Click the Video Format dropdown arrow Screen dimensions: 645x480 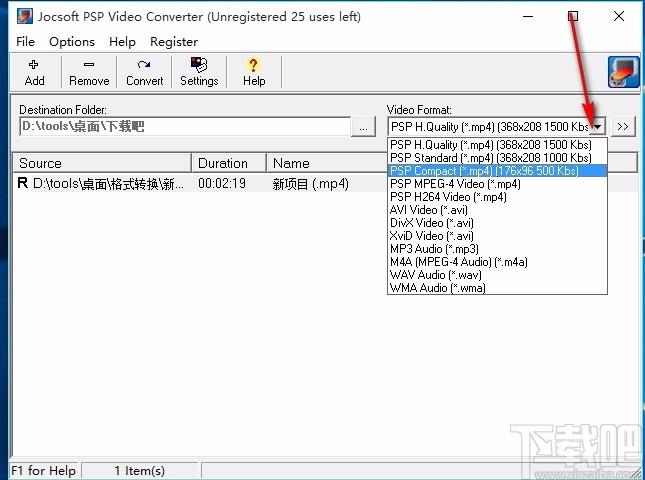tap(597, 127)
